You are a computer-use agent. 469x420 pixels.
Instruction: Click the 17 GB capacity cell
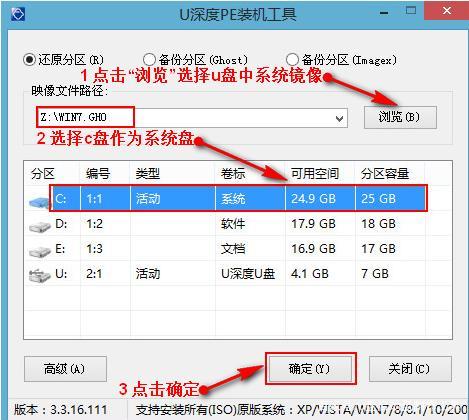coord(378,249)
